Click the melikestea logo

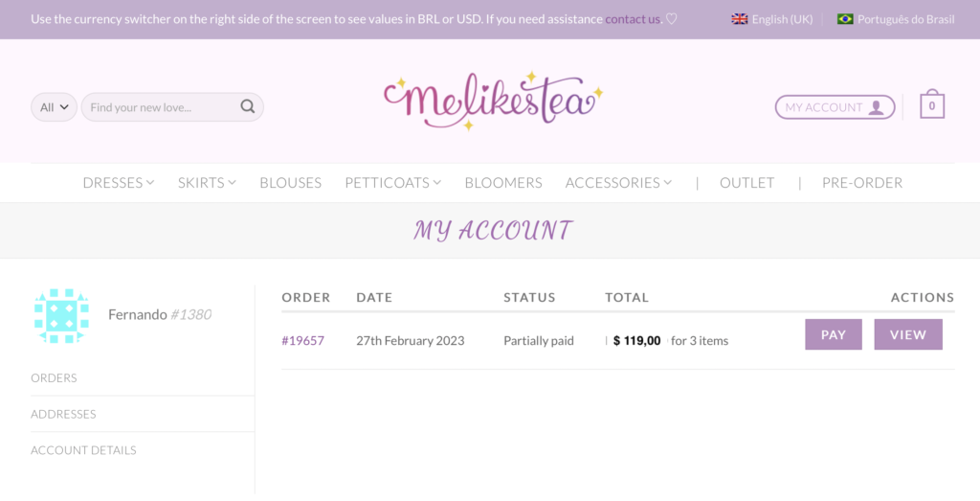(493, 101)
